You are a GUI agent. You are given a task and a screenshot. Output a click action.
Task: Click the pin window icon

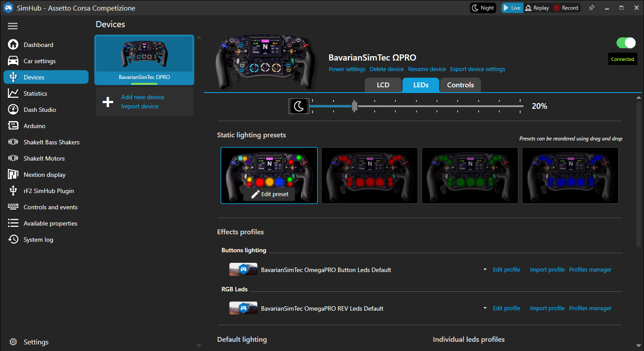(x=592, y=8)
